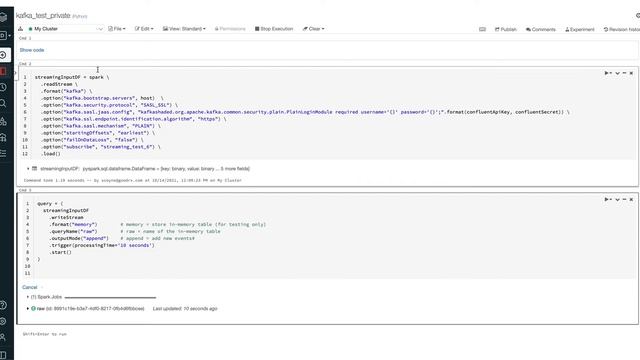The image size is (640, 360).
Task: Open the Clear menu
Action: [313, 29]
